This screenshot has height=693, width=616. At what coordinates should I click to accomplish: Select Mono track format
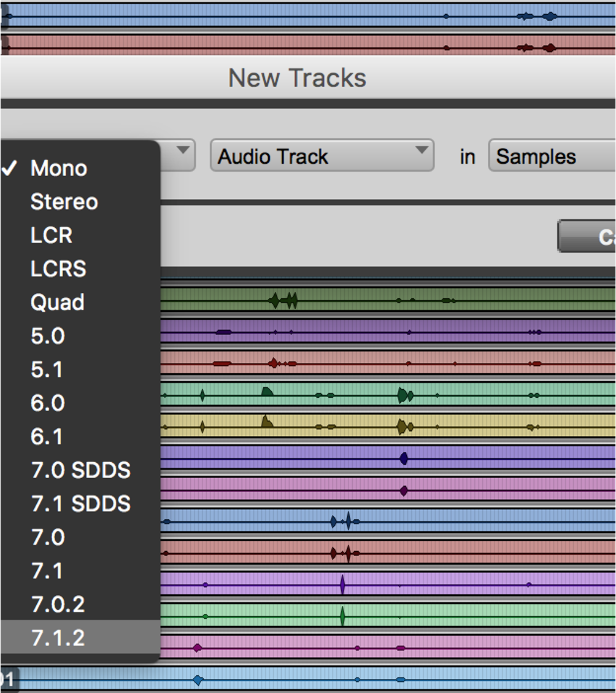(58, 169)
